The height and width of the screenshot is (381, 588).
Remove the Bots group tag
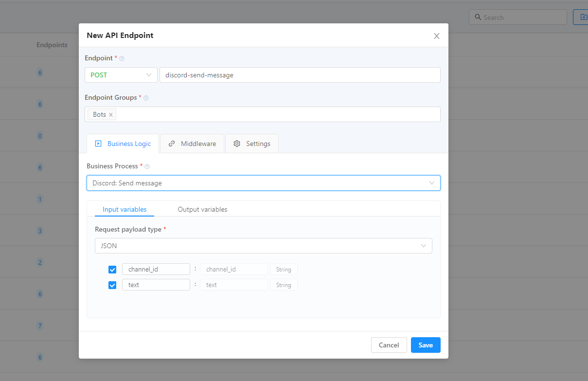(x=110, y=114)
